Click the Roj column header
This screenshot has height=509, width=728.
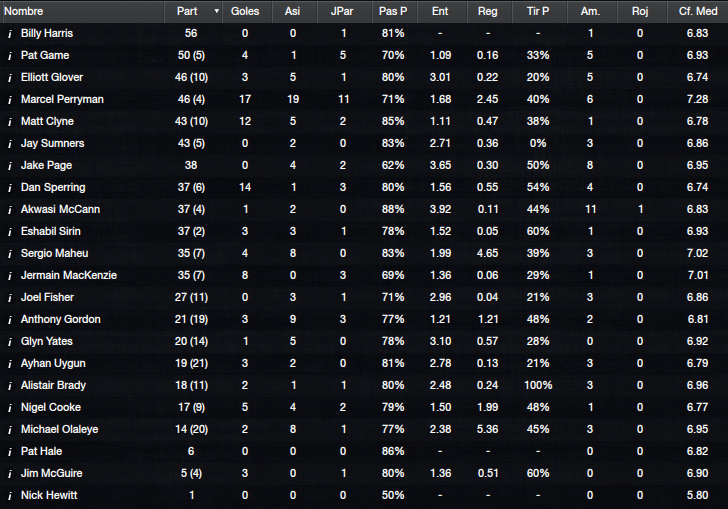pyautogui.click(x=640, y=11)
